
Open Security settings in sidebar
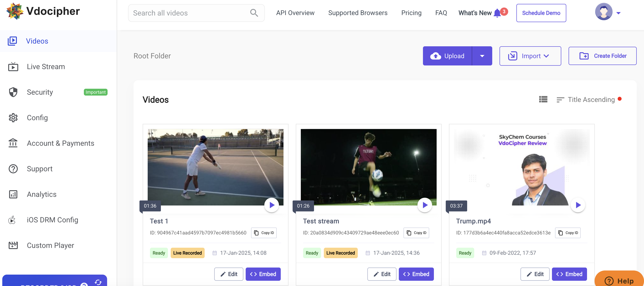40,92
